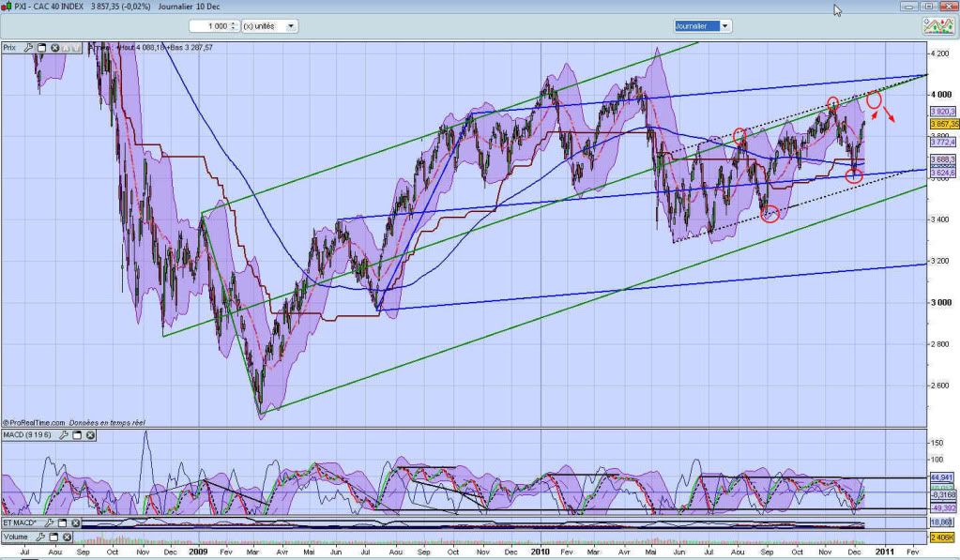The height and width of the screenshot is (560, 960).
Task: Remove the MACD indicator panel
Action: coord(91,435)
